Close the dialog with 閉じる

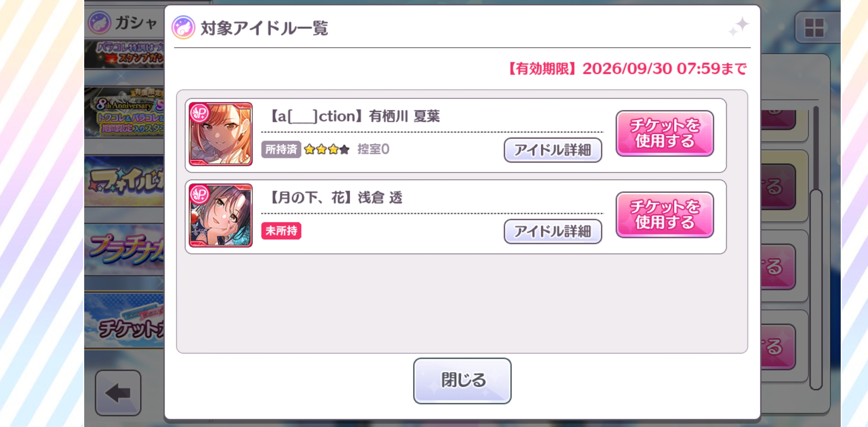click(x=462, y=381)
